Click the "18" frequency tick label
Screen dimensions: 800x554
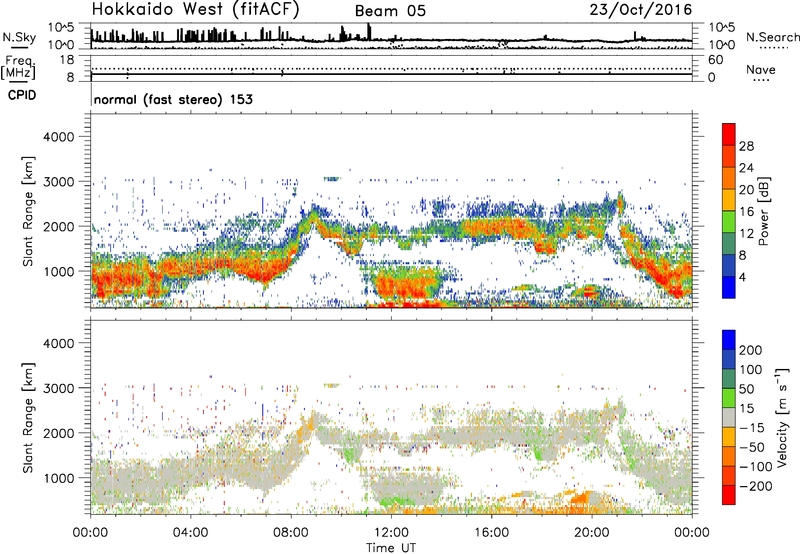(x=67, y=60)
